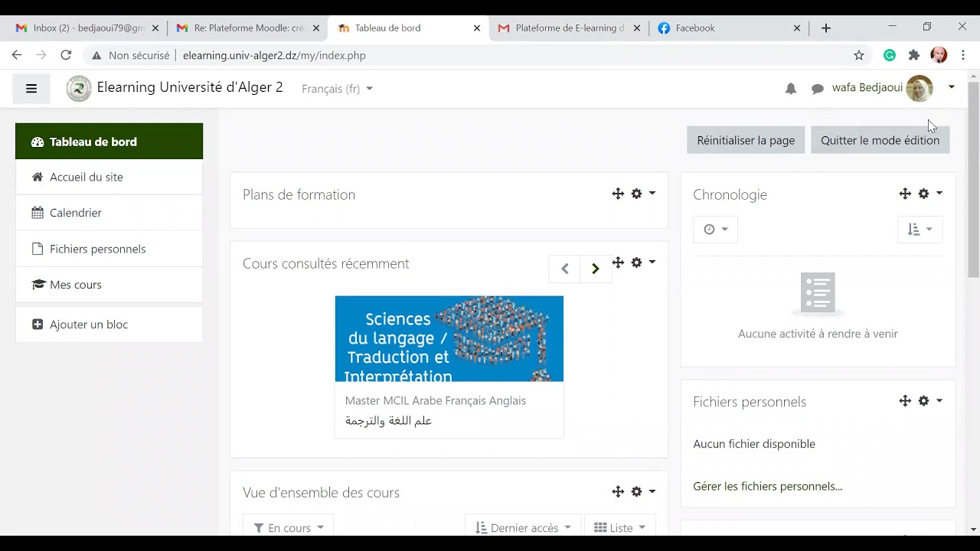Image resolution: width=980 pixels, height=551 pixels.
Task: Click the page vertical scrollbar
Action: pos(974,178)
